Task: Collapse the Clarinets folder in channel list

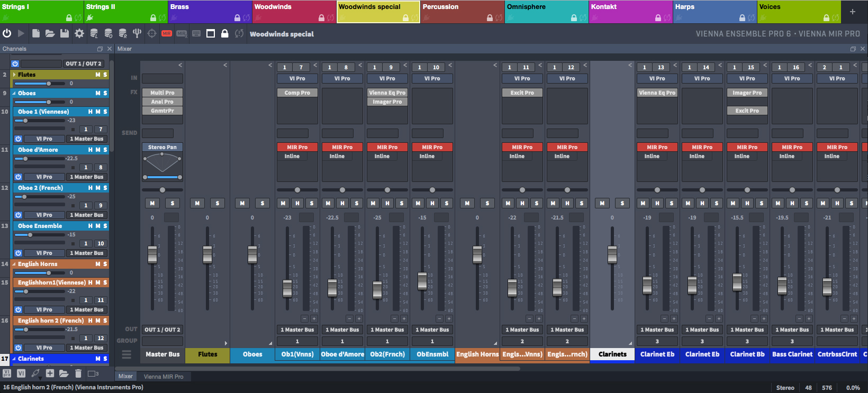Action: tap(14, 359)
